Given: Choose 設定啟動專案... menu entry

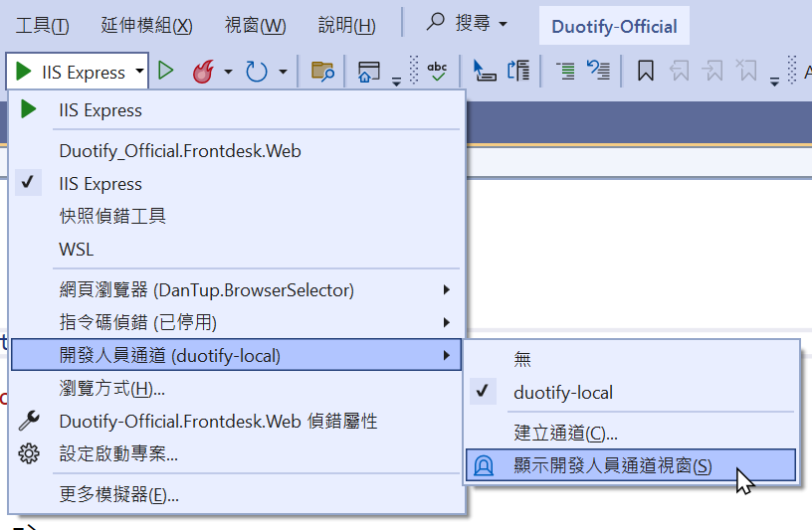Looking at the screenshot, I should (236, 453).
